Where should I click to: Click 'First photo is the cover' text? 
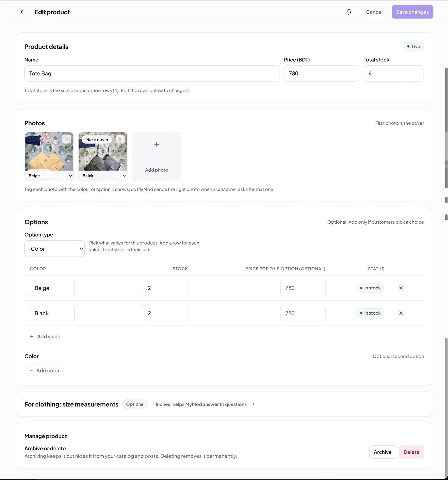(x=400, y=123)
